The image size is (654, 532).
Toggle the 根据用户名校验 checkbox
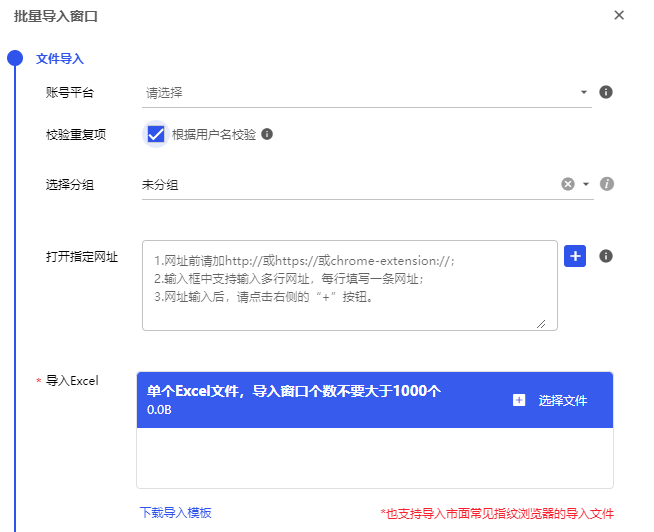click(x=156, y=134)
